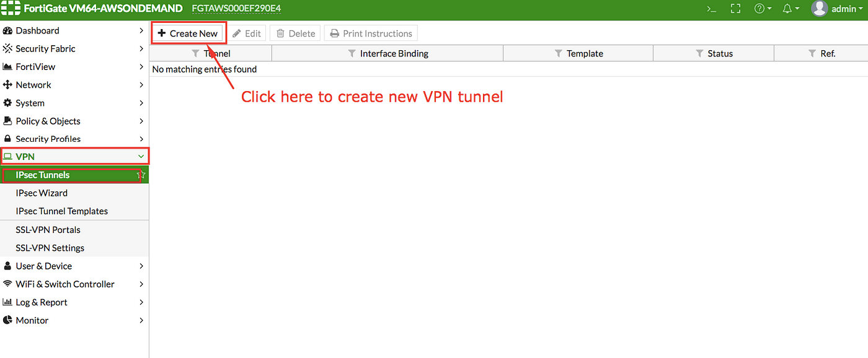This screenshot has height=358, width=868.
Task: Click the Security Fabric icon
Action: tap(8, 48)
